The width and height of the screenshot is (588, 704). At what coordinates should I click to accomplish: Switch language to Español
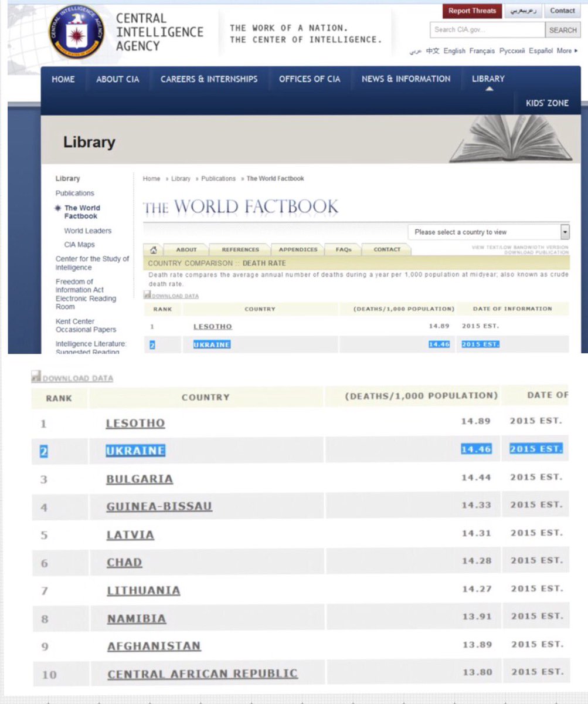(541, 51)
